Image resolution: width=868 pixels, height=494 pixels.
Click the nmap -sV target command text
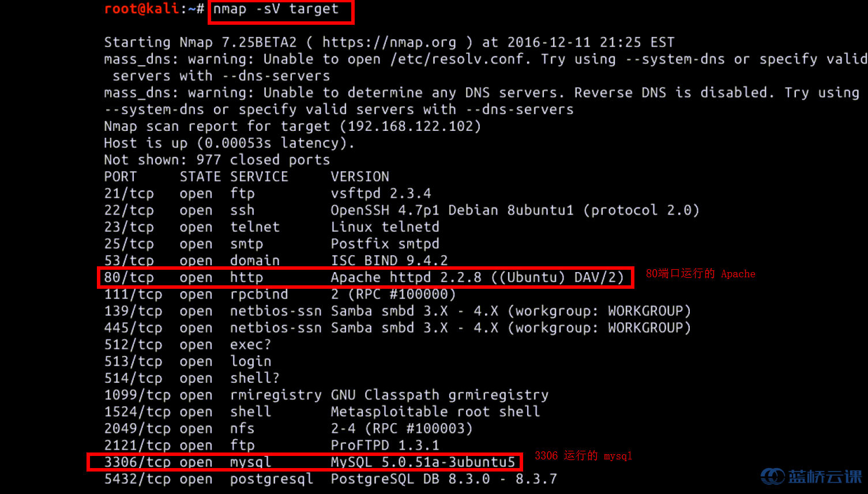276,9
